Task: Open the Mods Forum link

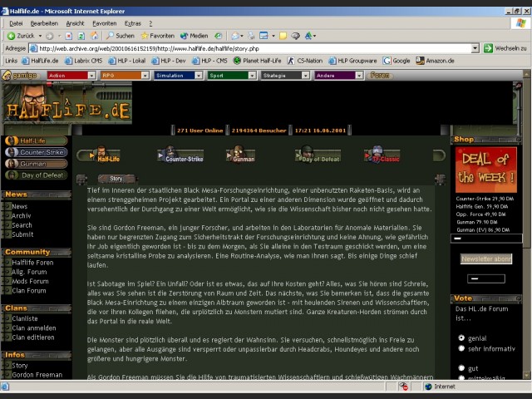Action: tap(30, 281)
